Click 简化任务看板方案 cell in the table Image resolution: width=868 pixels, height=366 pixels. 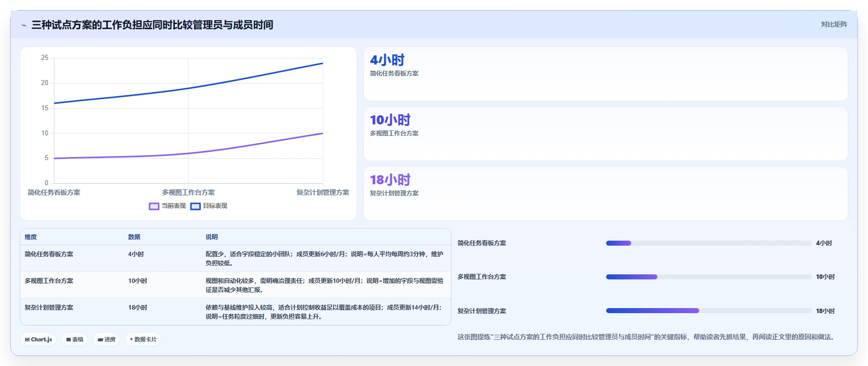click(x=49, y=254)
